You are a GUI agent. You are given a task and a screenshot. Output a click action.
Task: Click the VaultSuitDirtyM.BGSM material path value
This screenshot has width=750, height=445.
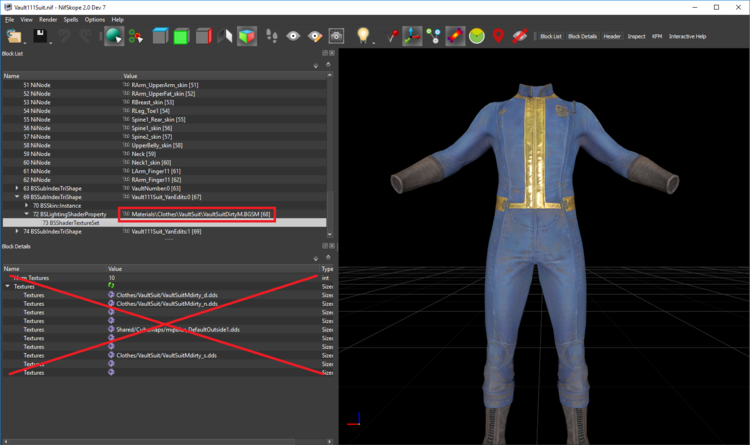click(201, 214)
